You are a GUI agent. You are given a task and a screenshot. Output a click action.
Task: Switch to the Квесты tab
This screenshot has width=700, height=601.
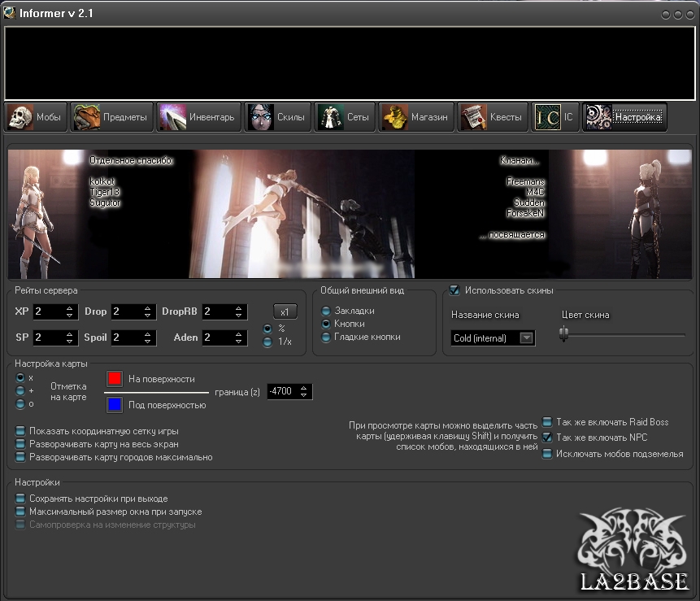(x=493, y=117)
